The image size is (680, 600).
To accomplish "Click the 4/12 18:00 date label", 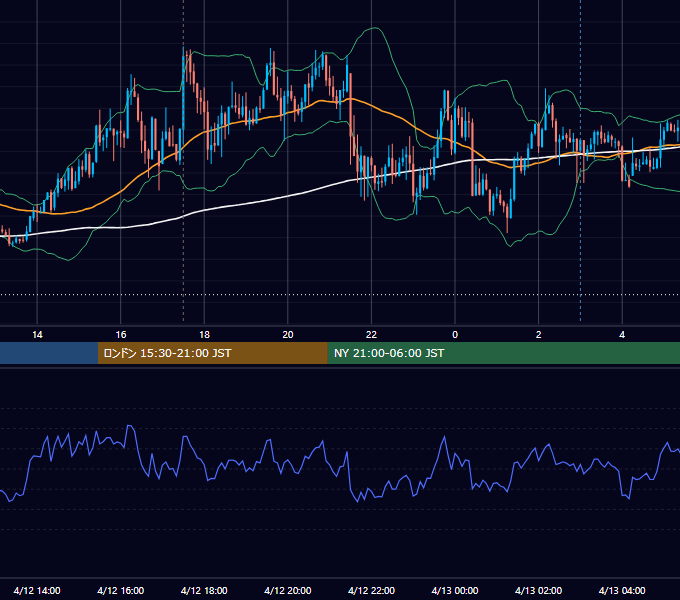I will [x=204, y=590].
